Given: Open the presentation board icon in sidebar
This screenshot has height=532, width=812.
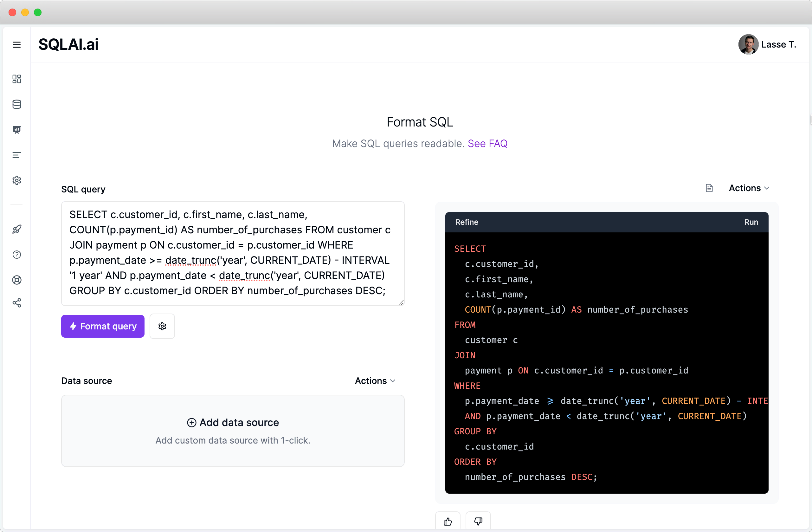Looking at the screenshot, I should [17, 130].
